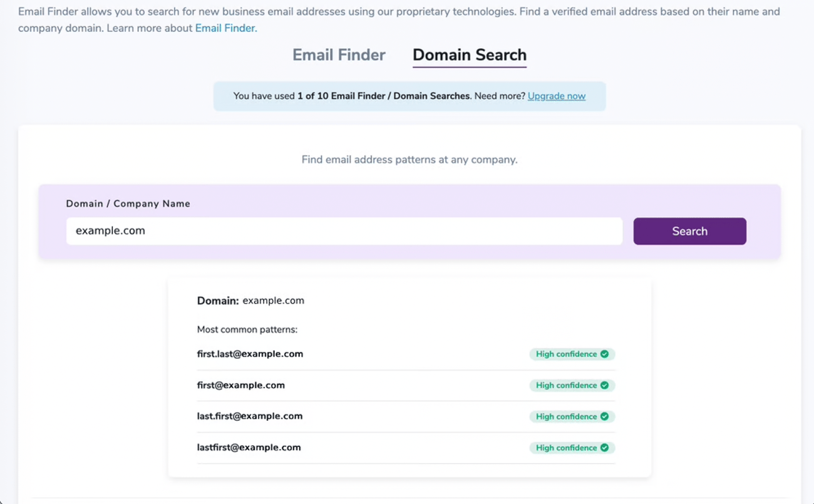This screenshot has width=814, height=504.
Task: Click checkmark icon in first@example.com row
Action: [604, 386]
